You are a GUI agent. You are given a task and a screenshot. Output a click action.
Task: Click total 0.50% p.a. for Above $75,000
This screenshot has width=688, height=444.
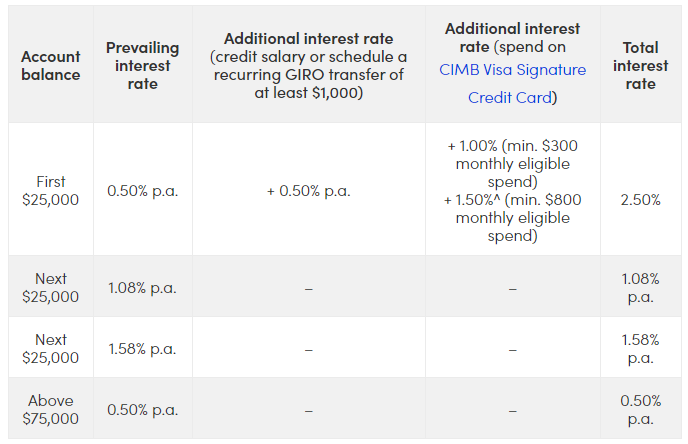(x=640, y=410)
